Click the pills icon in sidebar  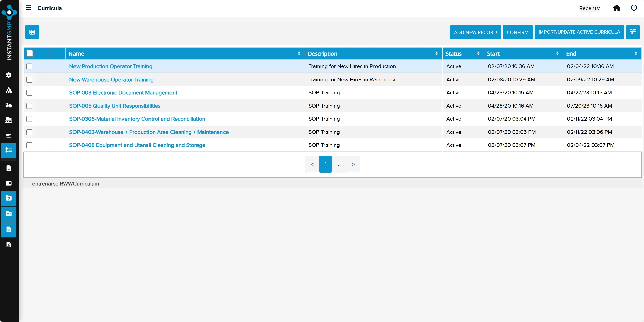click(9, 105)
